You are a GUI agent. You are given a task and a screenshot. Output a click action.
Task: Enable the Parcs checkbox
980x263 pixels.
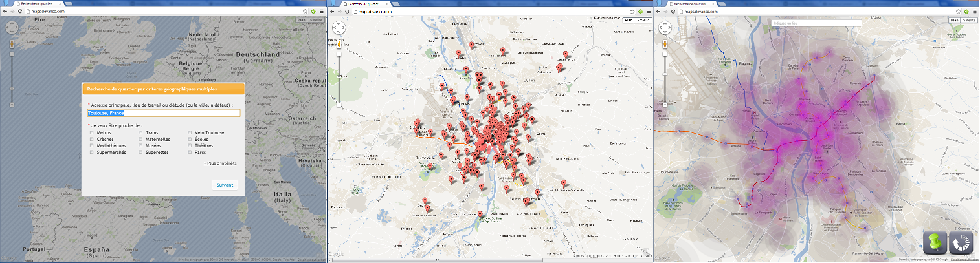pyautogui.click(x=190, y=153)
